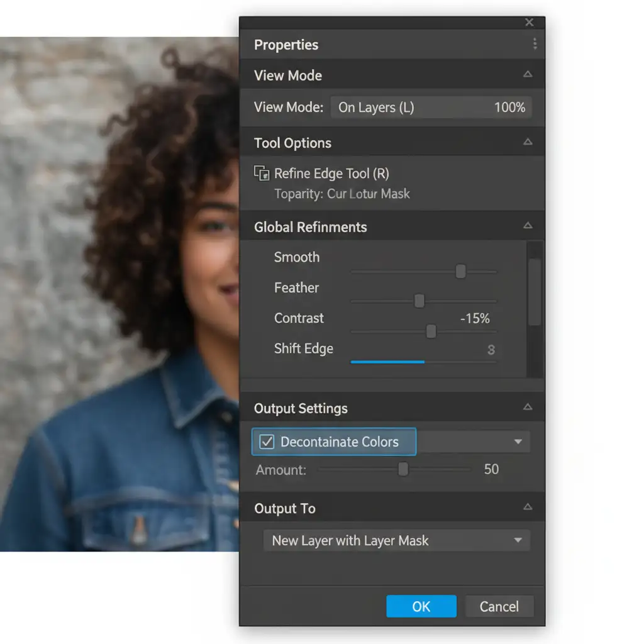The width and height of the screenshot is (644, 644).
Task: Open the dropdown arrow beside Decontaminate Colors
Action: click(x=518, y=442)
